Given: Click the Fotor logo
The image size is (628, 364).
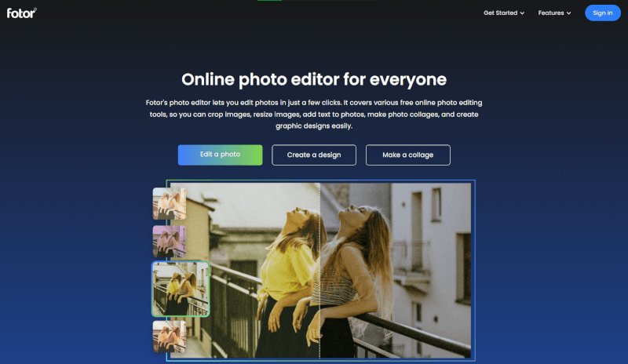Looking at the screenshot, I should point(22,13).
